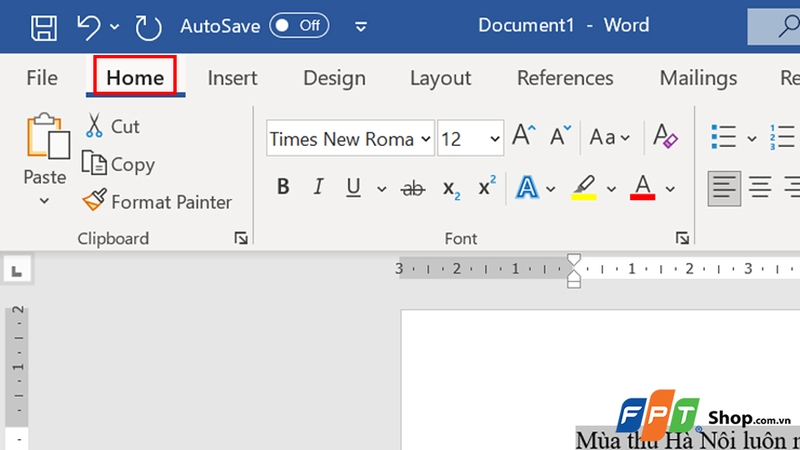Viewport: 800px width, 450px height.
Task: Apply the yellow text highlight color
Action: pos(583,187)
